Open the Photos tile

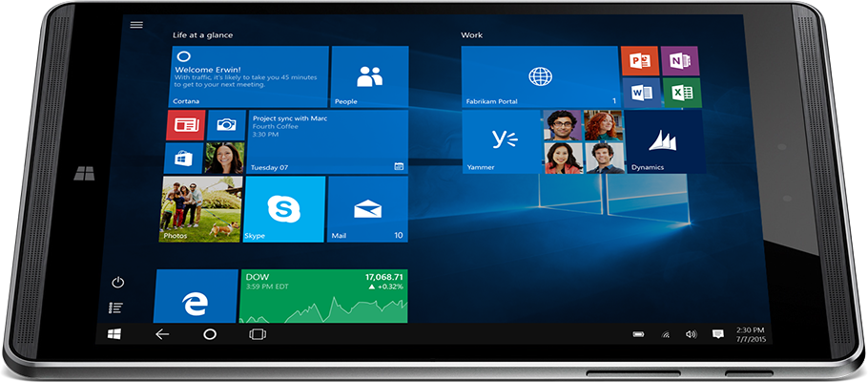coord(199,208)
